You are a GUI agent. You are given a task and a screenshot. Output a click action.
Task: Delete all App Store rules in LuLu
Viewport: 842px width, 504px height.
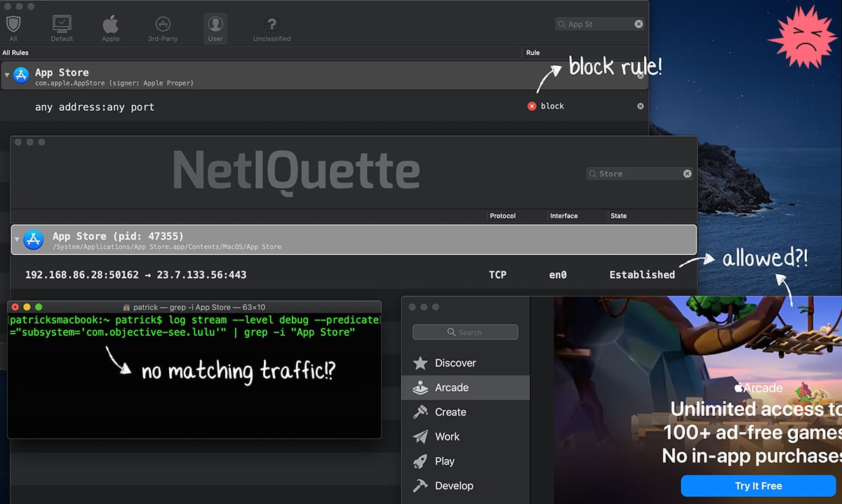point(641,76)
